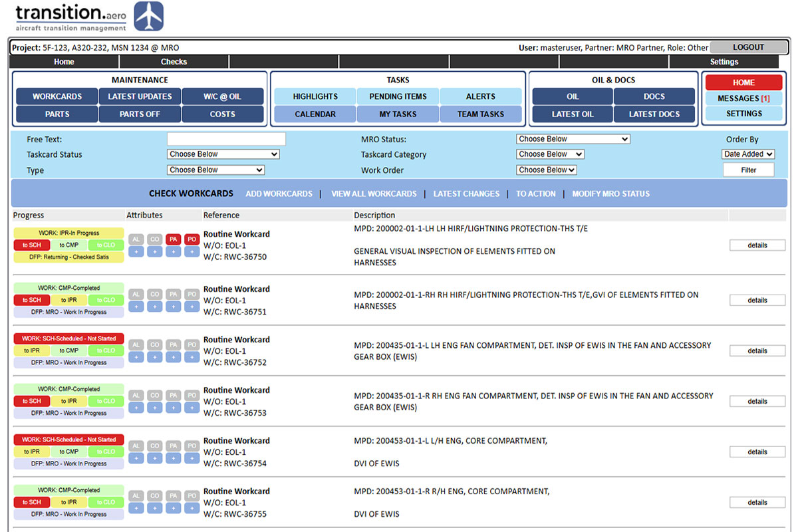Click to CLO for RWC-36751

[x=106, y=301]
